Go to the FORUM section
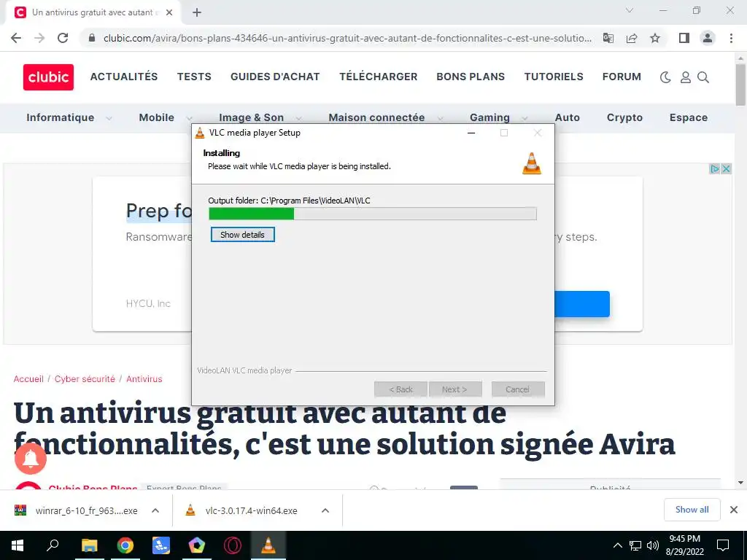This screenshot has width=747, height=560. [622, 77]
